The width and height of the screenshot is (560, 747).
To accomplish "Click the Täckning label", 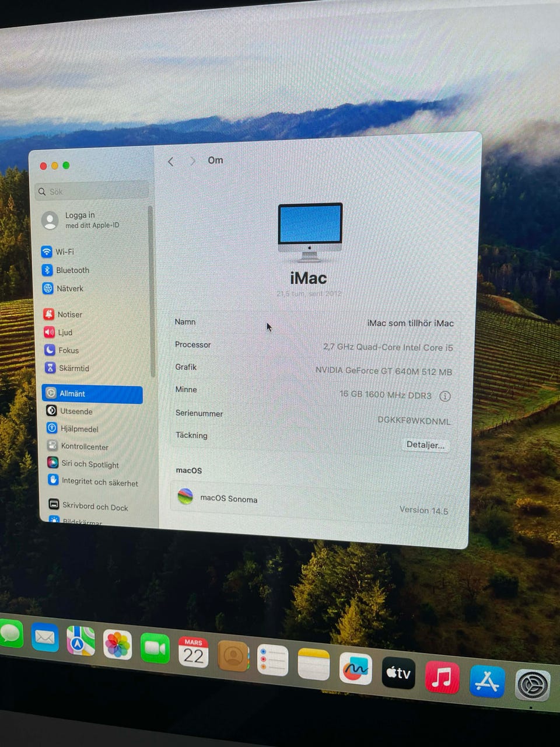I will (x=191, y=435).
